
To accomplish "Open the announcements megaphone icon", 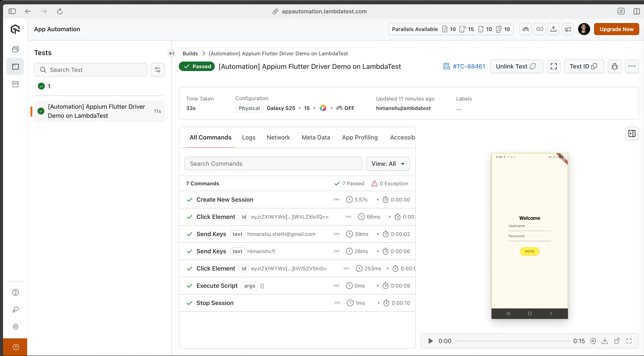I will click(x=568, y=29).
